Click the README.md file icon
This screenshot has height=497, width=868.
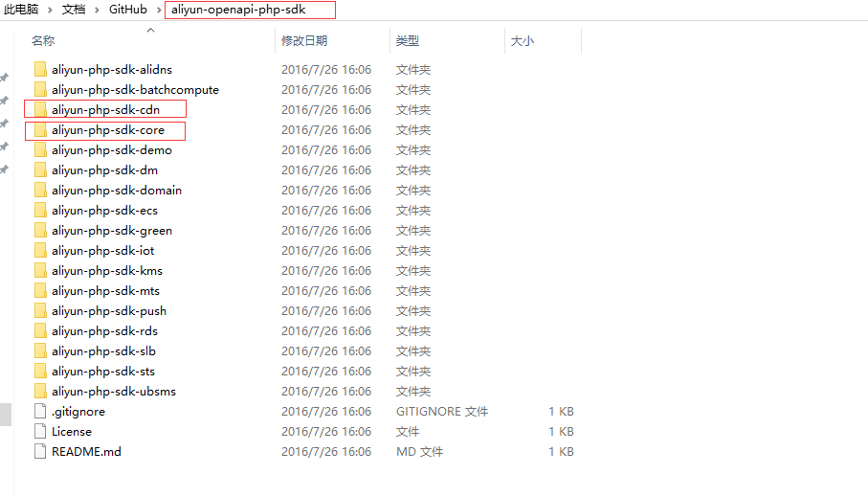(x=40, y=452)
